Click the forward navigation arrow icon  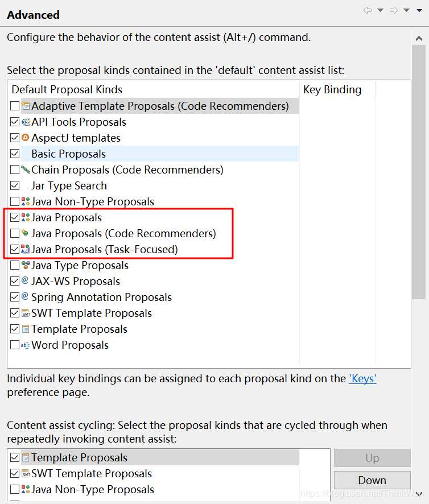click(x=394, y=10)
